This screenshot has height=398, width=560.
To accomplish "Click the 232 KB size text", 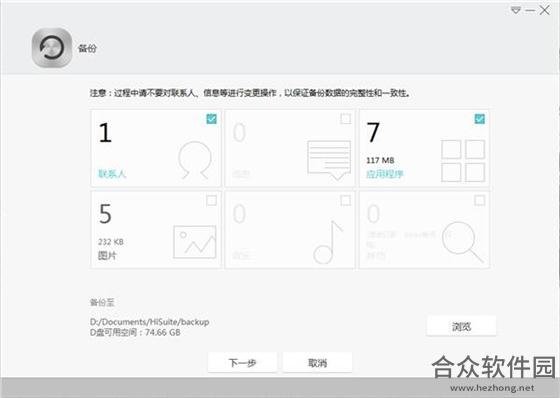I will 111,242.
